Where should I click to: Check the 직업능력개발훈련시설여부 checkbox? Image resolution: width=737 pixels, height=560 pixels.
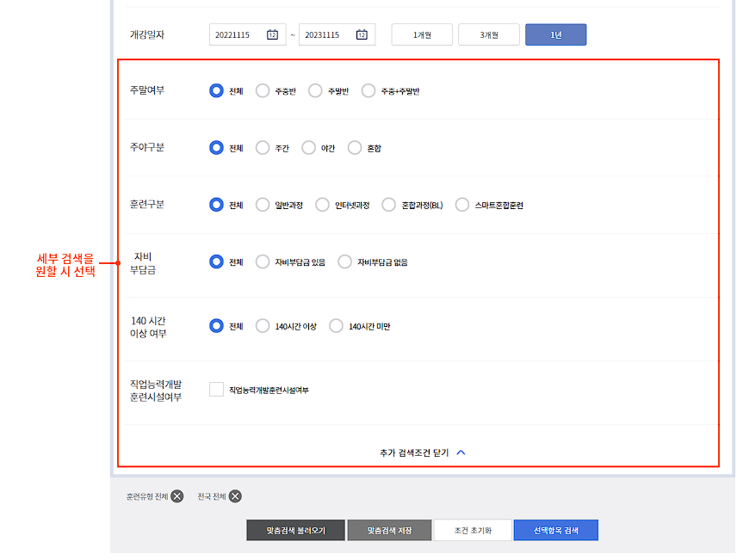tap(216, 389)
